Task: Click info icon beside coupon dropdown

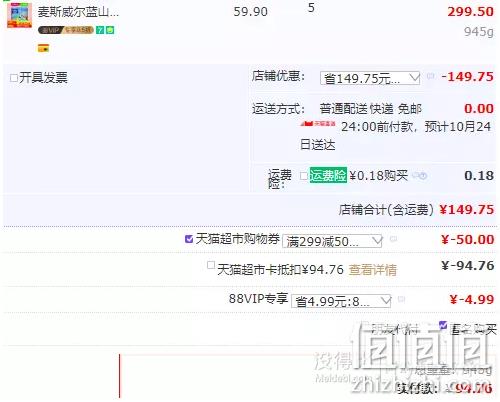Action: (x=393, y=239)
